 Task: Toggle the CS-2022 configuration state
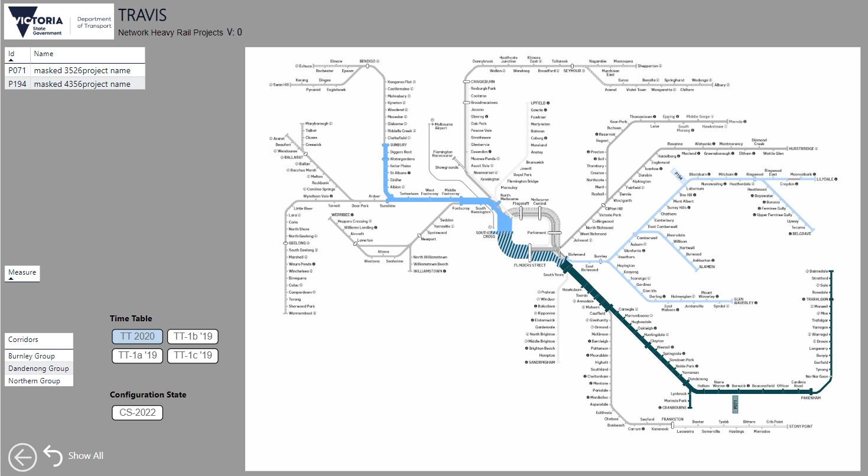tap(137, 412)
